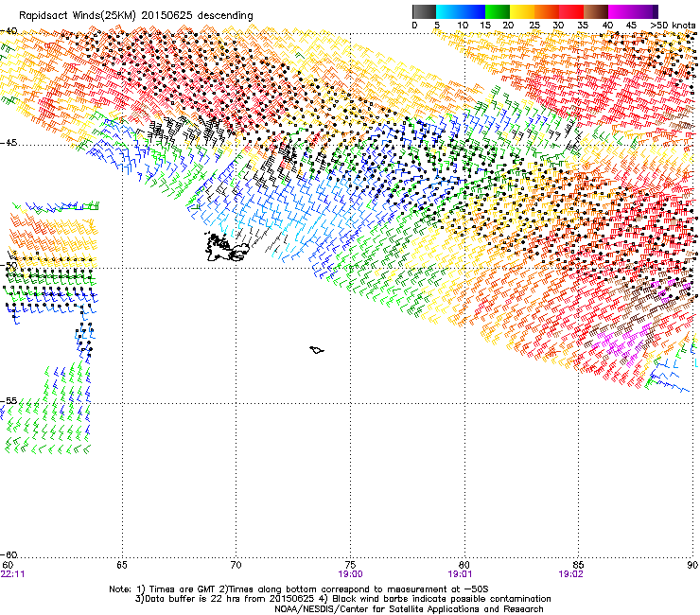
Task: Click the magenta 40-45 knots legend swatch
Action: point(621,11)
